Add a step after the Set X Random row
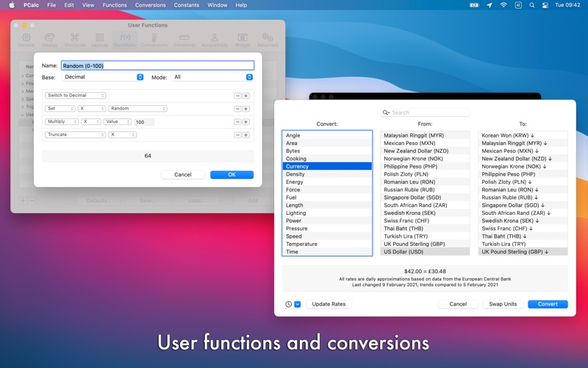Image resolution: width=588 pixels, height=368 pixels. click(x=246, y=109)
